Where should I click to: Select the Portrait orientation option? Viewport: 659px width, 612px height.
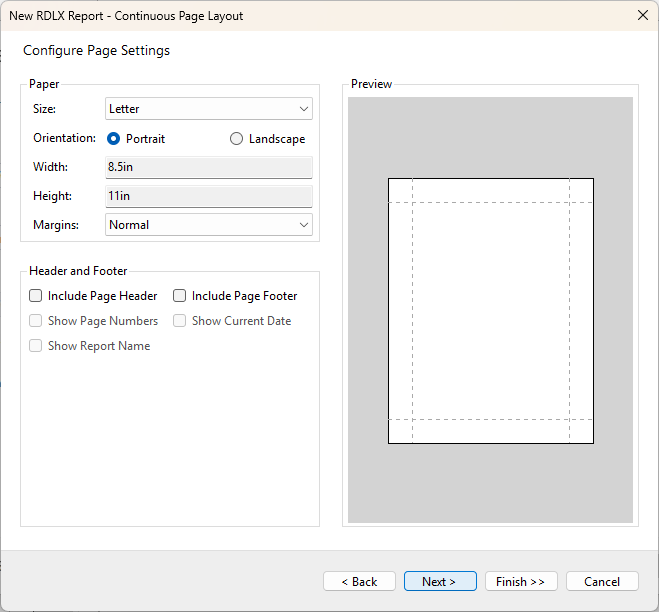114,139
